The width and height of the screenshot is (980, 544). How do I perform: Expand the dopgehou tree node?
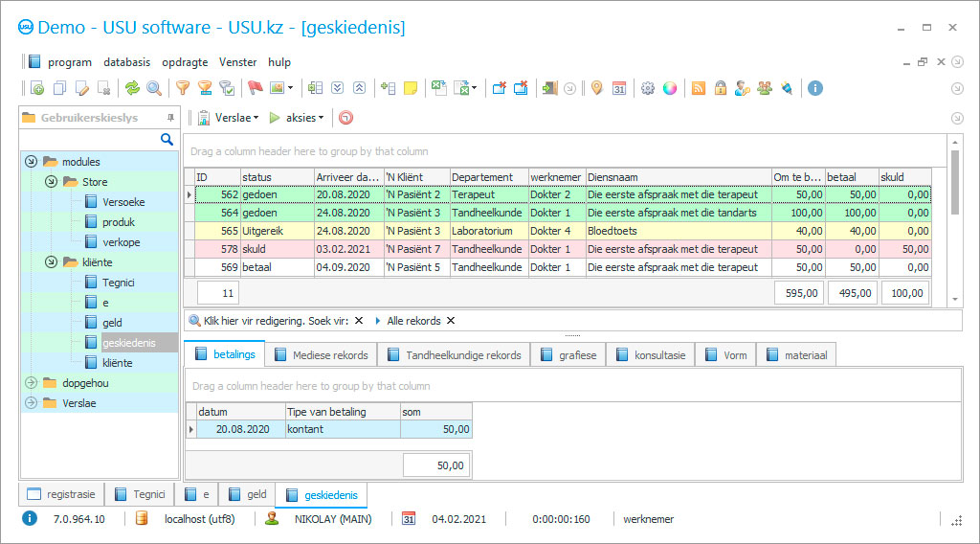pyautogui.click(x=31, y=383)
